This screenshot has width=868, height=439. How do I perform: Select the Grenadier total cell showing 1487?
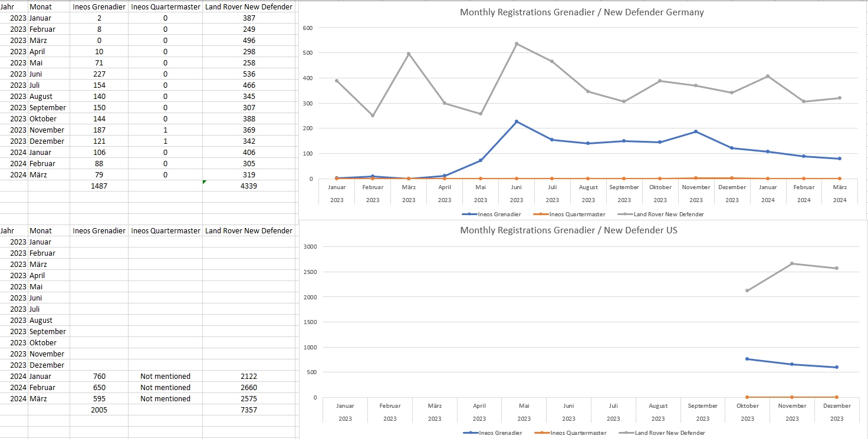(x=99, y=186)
